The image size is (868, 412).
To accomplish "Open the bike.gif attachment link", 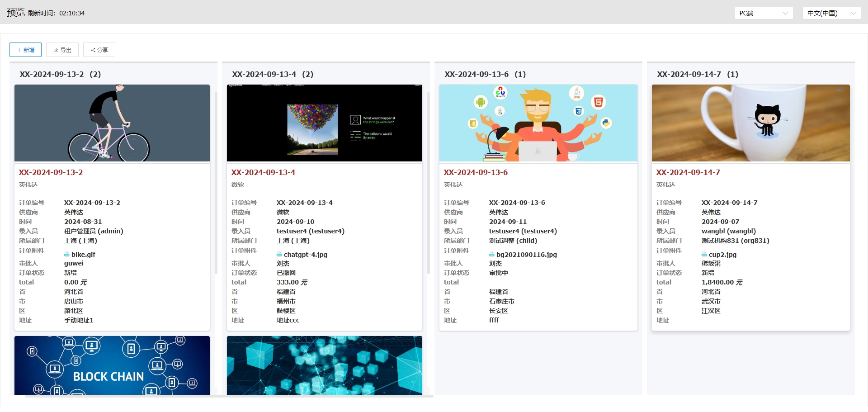I will coord(83,255).
